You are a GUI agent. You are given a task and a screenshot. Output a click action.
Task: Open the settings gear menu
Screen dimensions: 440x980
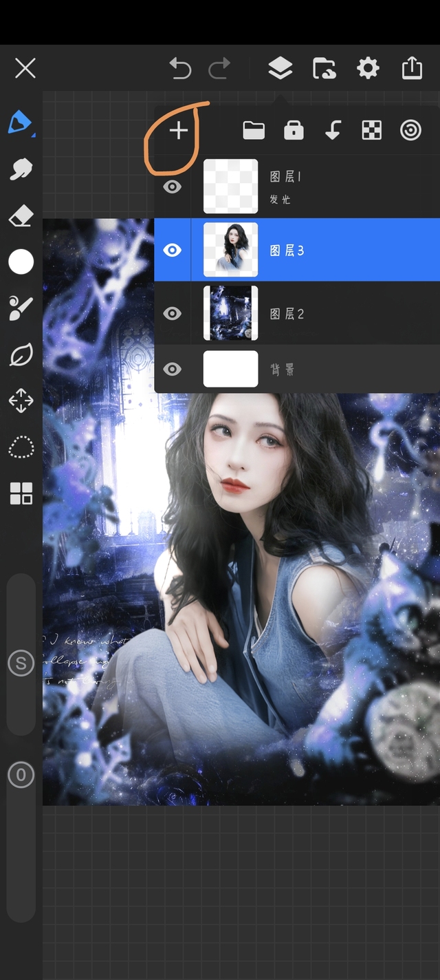point(368,68)
